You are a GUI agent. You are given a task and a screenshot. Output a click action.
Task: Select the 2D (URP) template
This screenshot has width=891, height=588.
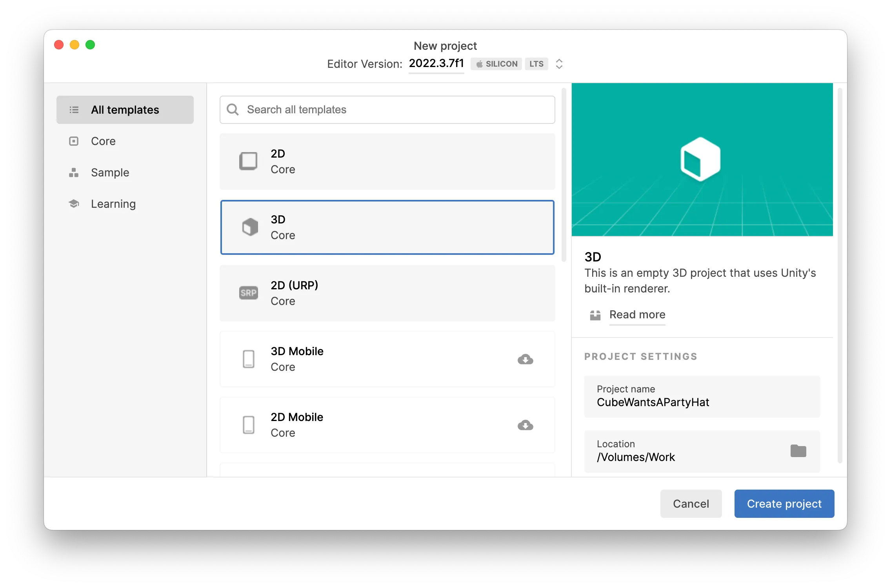[x=387, y=293]
